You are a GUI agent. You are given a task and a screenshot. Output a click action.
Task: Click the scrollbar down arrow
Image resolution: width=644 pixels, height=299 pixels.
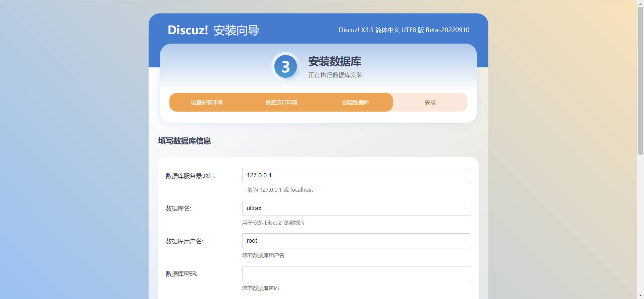pyautogui.click(x=640, y=296)
